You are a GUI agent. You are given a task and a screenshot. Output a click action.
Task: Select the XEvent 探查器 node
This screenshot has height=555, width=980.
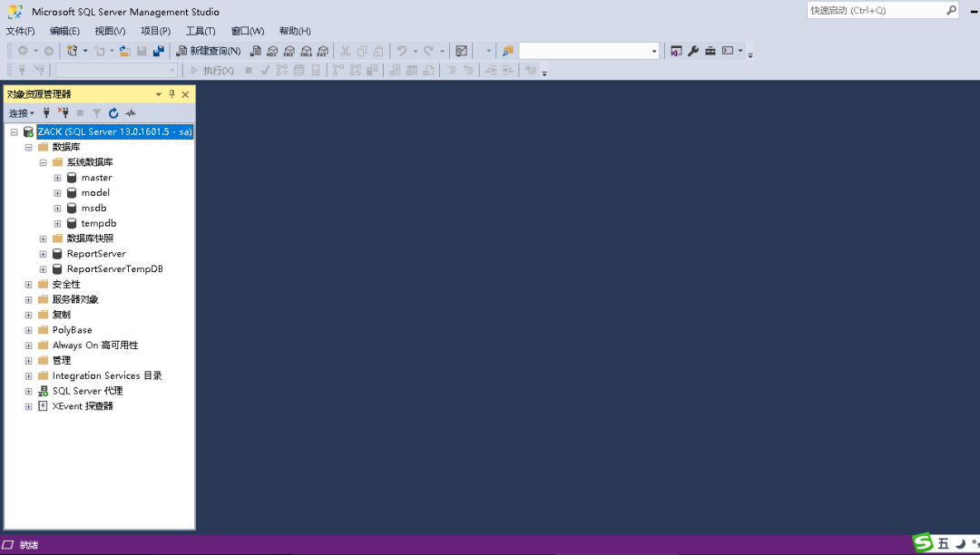coord(83,406)
